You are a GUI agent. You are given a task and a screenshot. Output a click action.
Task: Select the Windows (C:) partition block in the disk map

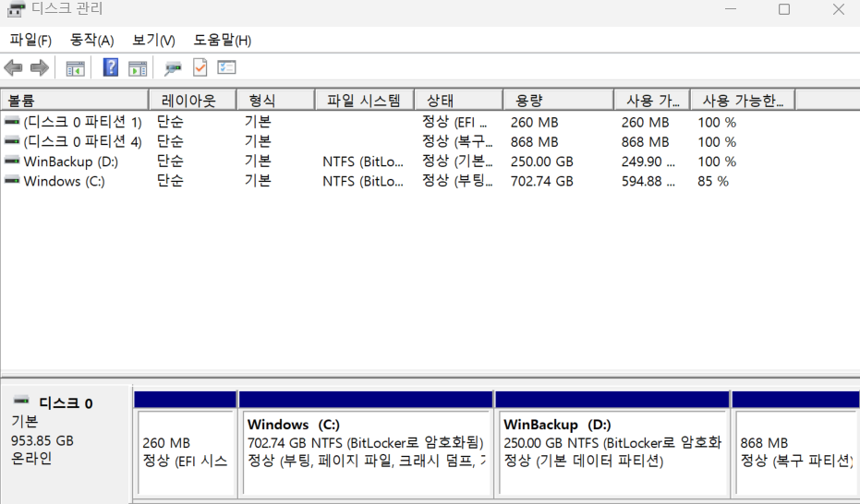(x=366, y=452)
